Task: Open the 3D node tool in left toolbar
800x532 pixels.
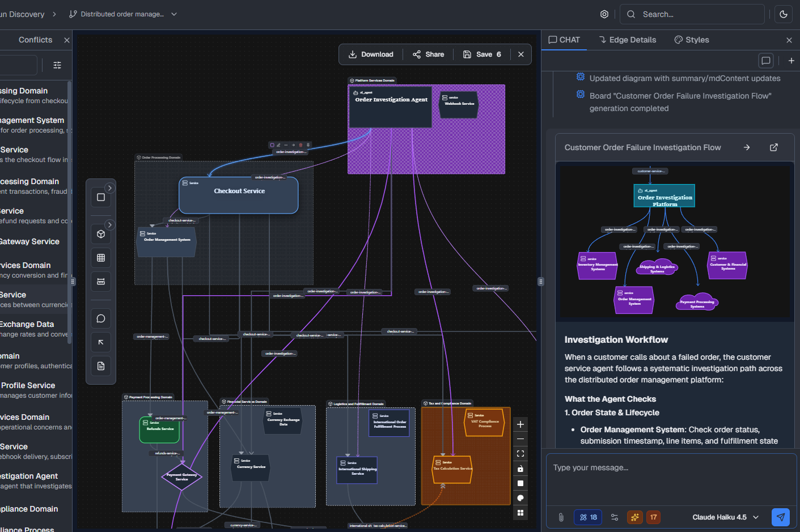Action: pyautogui.click(x=101, y=233)
